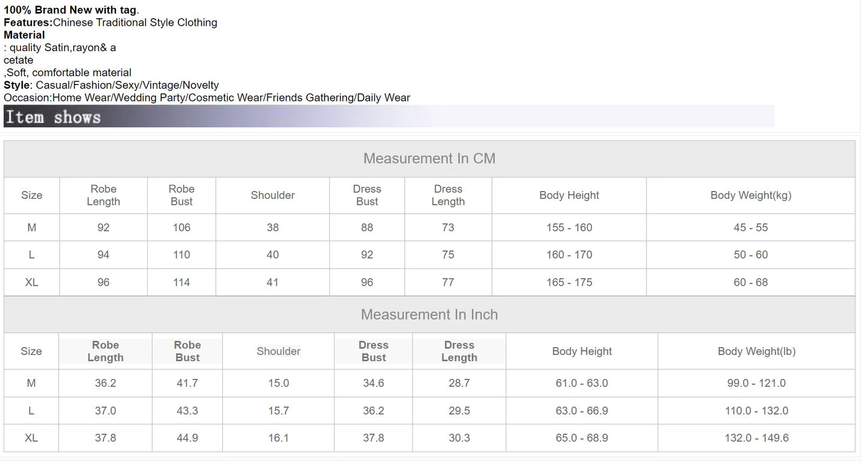
Task: Click the Occasion description line
Action: coord(207,97)
